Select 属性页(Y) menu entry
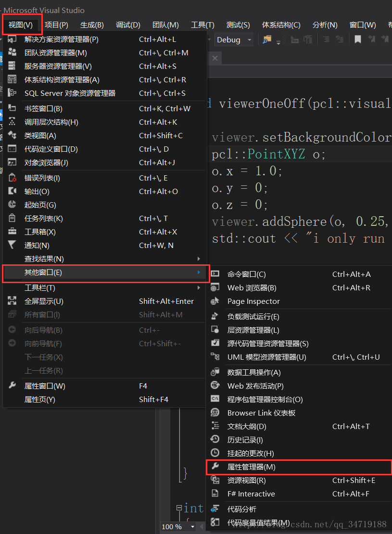Viewport: 392px width, 534px height. [104, 400]
